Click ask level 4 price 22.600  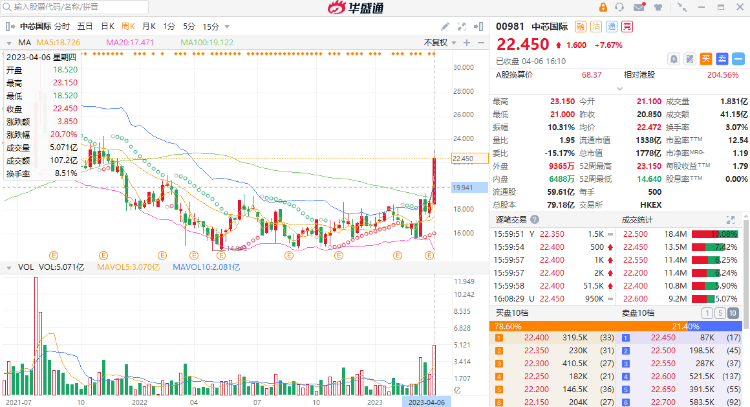pyautogui.click(x=662, y=376)
